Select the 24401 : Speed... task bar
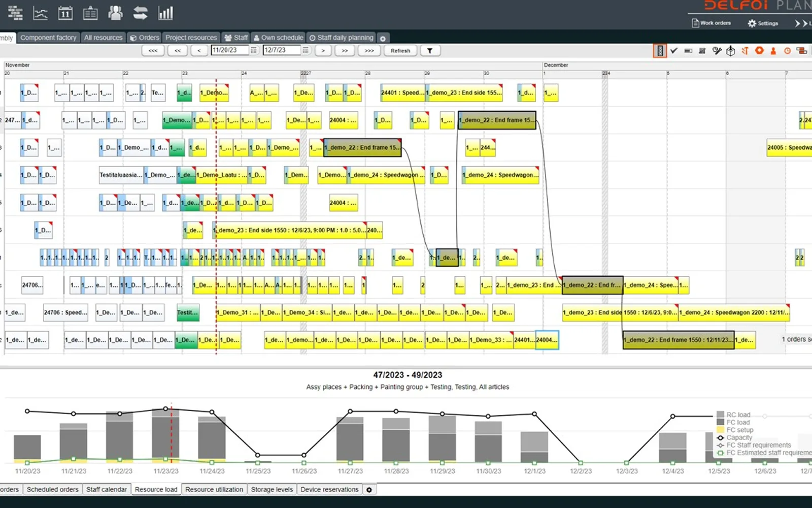The height and width of the screenshot is (508, 812). tap(402, 93)
